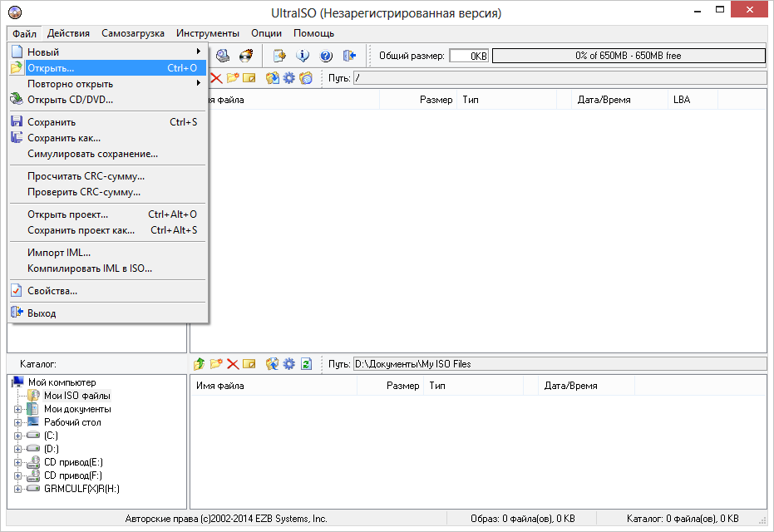Click rename icon in image toolbar
The width and height of the screenshot is (774, 532).
[249, 78]
